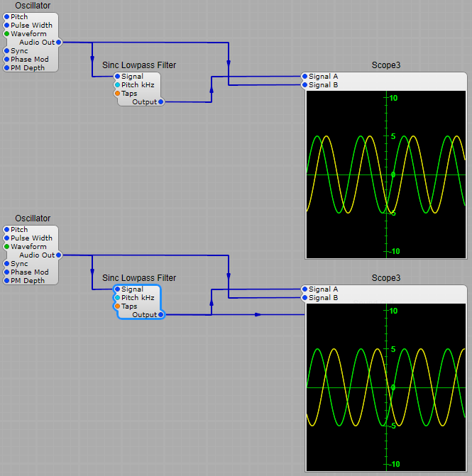Click the Pulse Width pin on the top Oscillator
The height and width of the screenshot is (476, 472).
(x=7, y=25)
